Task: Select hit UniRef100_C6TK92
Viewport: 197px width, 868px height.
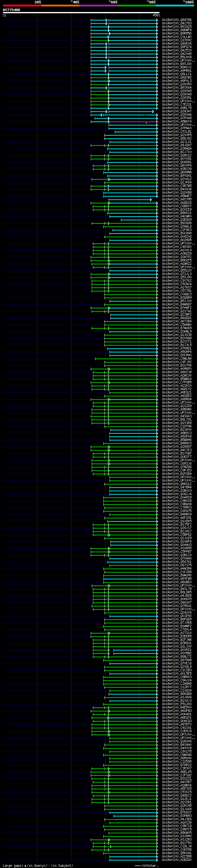Action: click(x=176, y=40)
